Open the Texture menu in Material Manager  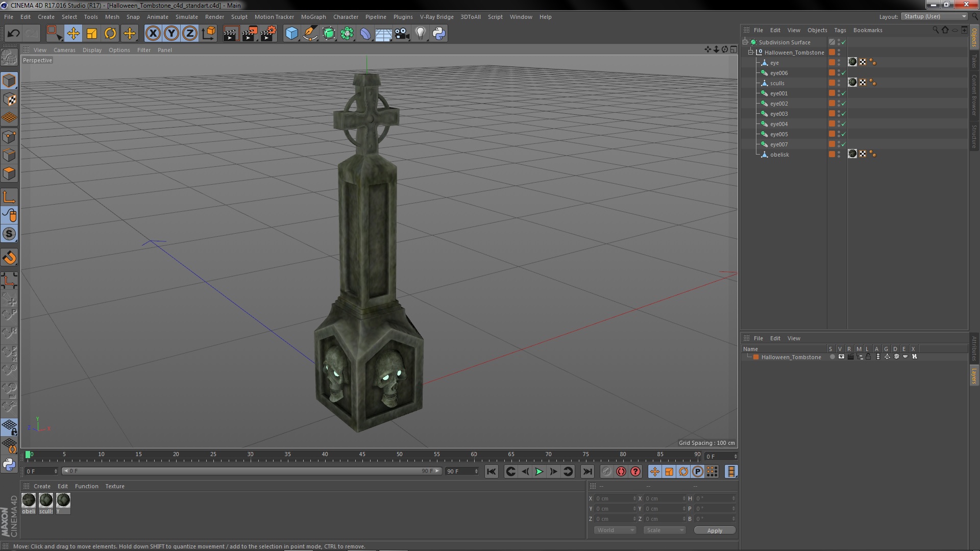[115, 486]
